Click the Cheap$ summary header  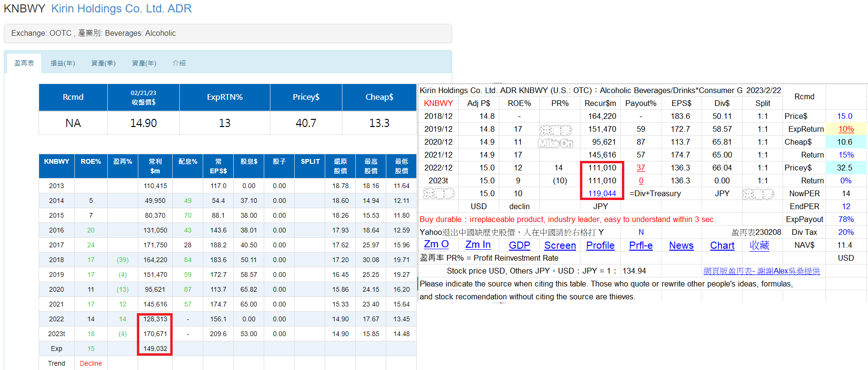(x=379, y=97)
